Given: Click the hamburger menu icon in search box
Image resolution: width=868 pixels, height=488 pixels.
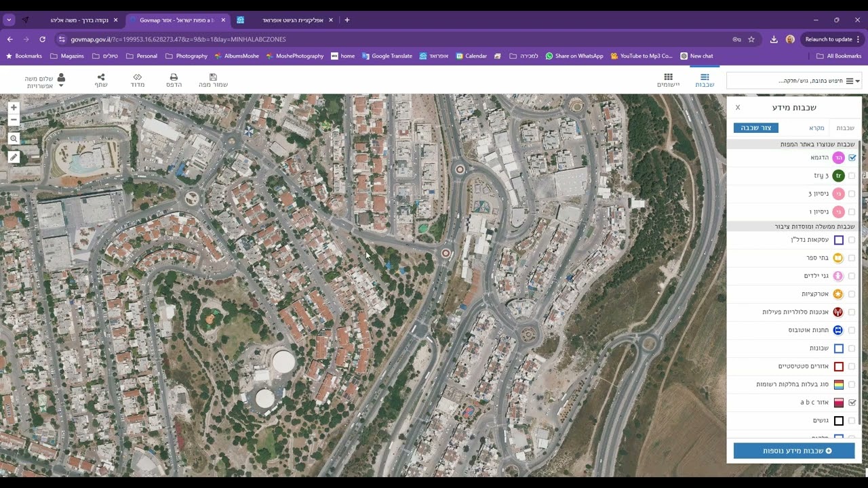Looking at the screenshot, I should [x=849, y=81].
